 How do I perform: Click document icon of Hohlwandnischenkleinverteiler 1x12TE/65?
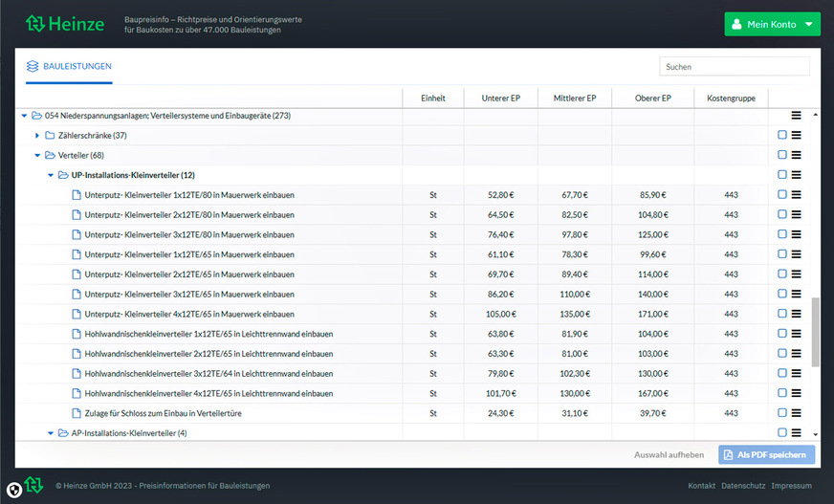[x=77, y=334]
